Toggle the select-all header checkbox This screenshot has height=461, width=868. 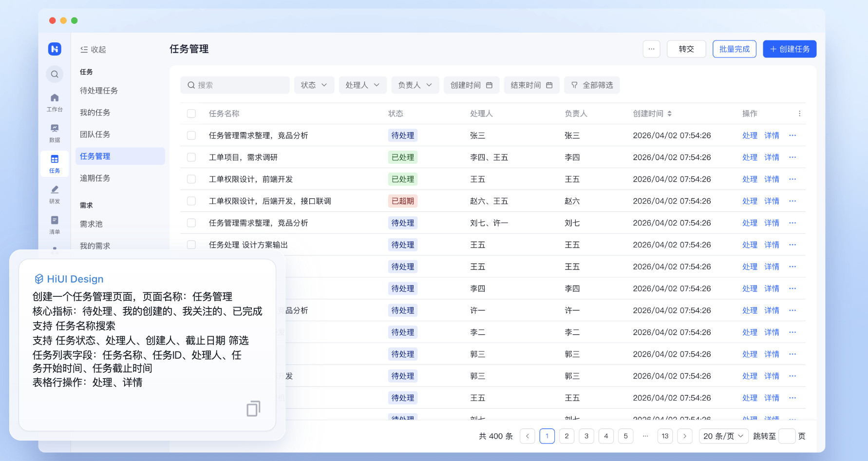(191, 114)
